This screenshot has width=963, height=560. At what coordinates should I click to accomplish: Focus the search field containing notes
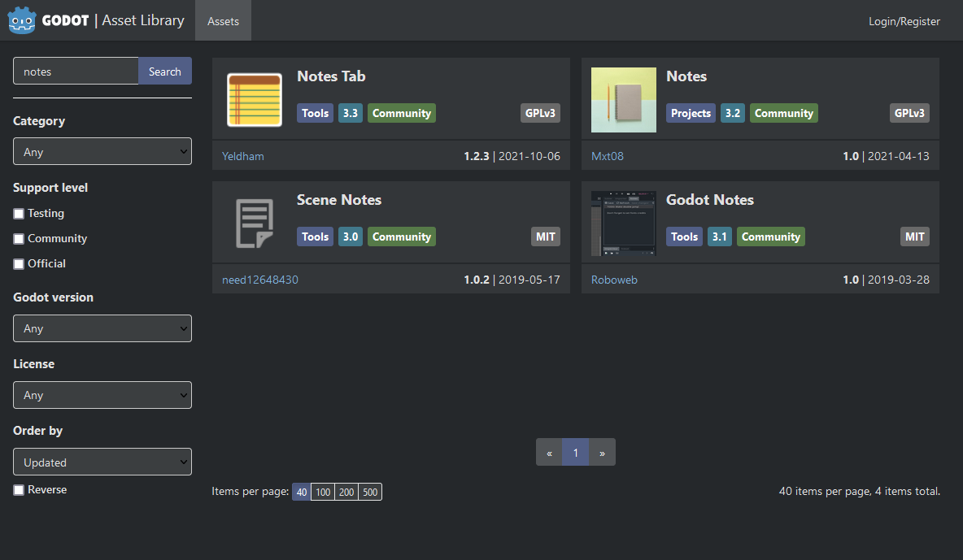pos(76,72)
